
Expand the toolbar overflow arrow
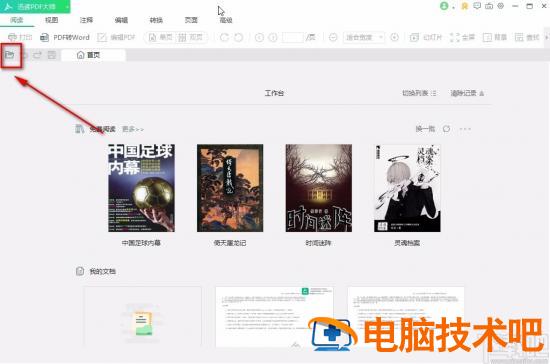546,37
